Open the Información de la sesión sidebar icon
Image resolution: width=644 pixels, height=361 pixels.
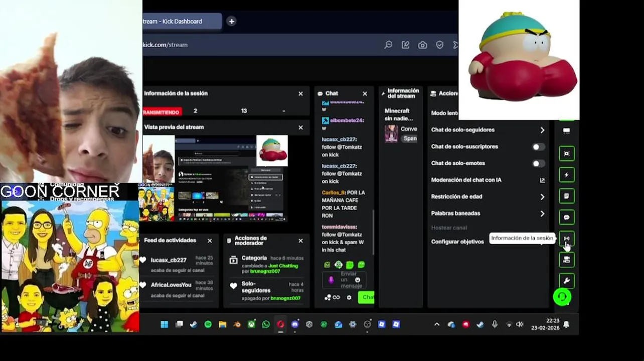coord(566,239)
